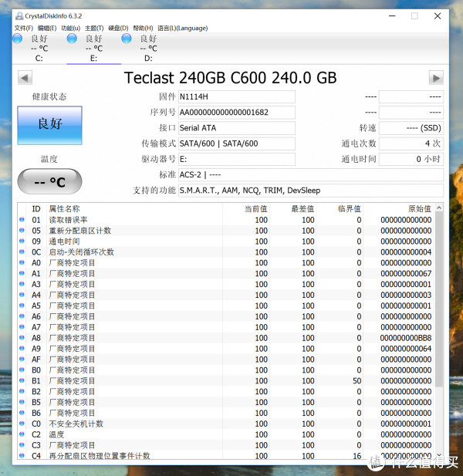Click the power-on hours field 0 小时
This screenshot has height=476, width=463.
[x=411, y=159]
